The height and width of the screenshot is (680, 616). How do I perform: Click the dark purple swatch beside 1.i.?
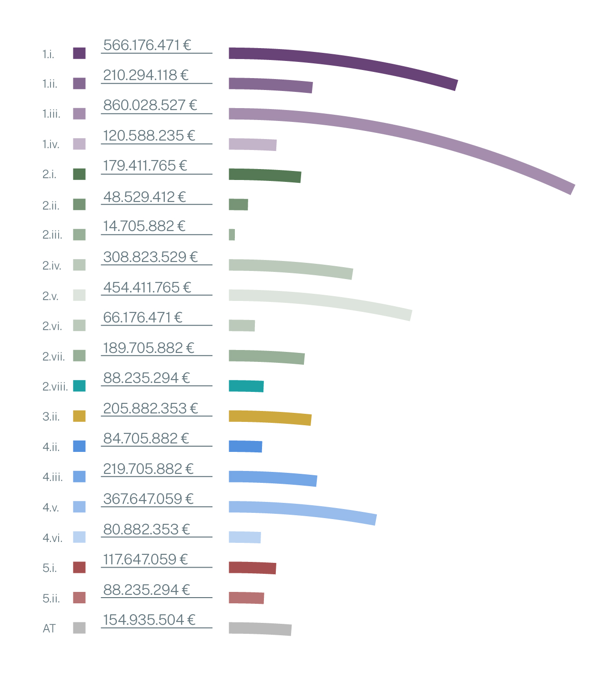tap(79, 53)
